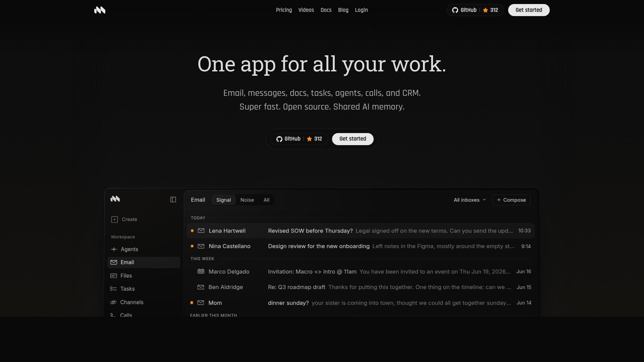Open "Re: Q3 roadmap draft" email
Image resolution: width=644 pixels, height=362 pixels.
click(297, 287)
